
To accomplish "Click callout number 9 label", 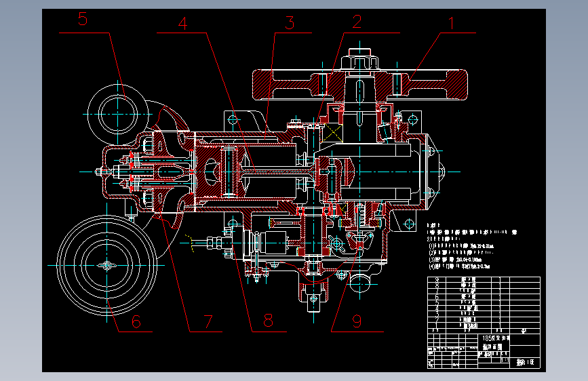I will [x=357, y=321].
